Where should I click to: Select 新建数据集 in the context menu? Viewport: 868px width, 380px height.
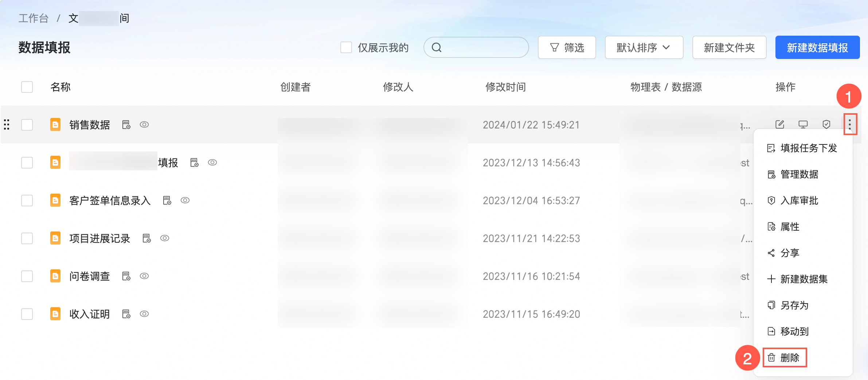803,279
